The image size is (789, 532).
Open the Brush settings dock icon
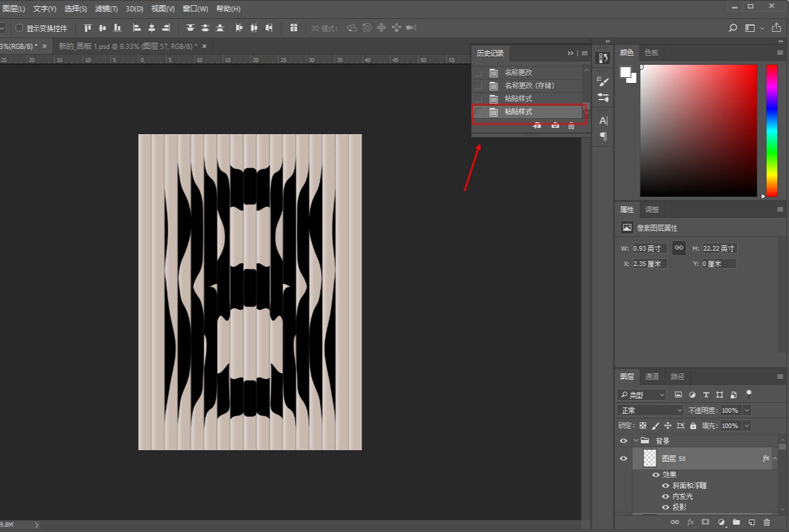[603, 97]
